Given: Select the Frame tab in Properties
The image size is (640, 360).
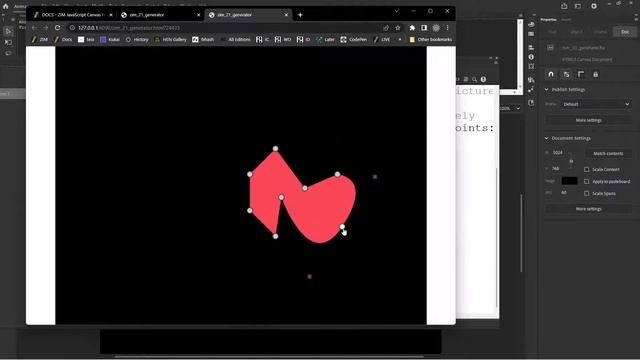Looking at the screenshot, I should coord(601,32).
